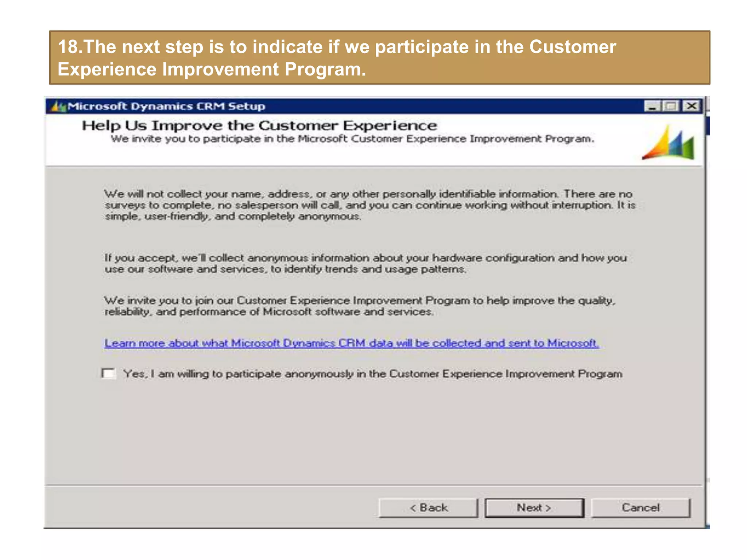Image resolution: width=747 pixels, height=560 pixels.
Task: Click the 'Yes, I am willing to participate' label
Action: point(372,374)
